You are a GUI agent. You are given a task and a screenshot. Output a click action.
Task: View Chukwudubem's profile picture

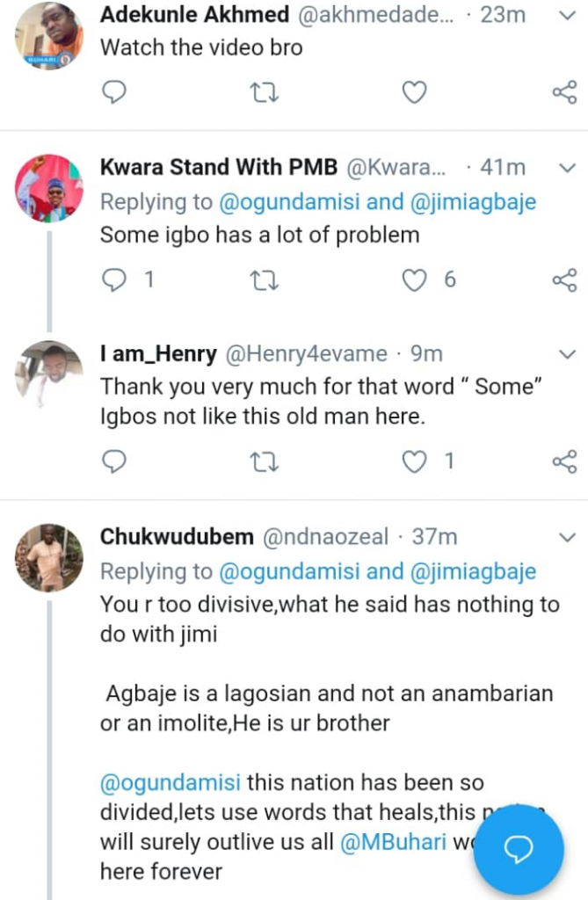[x=49, y=559]
